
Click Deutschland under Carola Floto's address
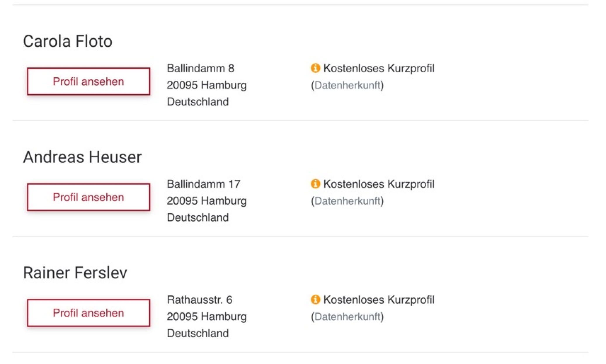(198, 102)
